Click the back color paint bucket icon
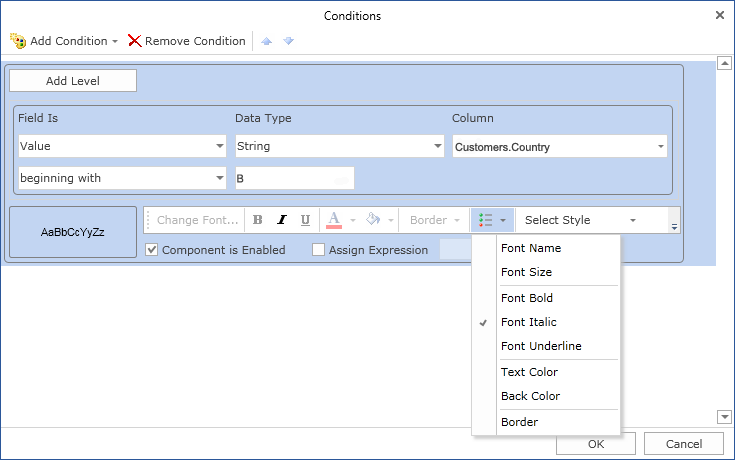The image size is (735, 460). click(x=373, y=220)
